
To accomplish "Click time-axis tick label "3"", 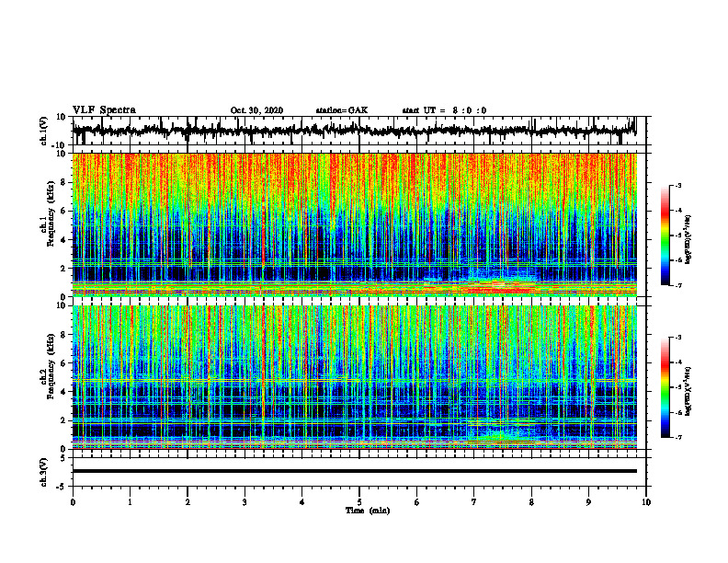I will 245,502.
